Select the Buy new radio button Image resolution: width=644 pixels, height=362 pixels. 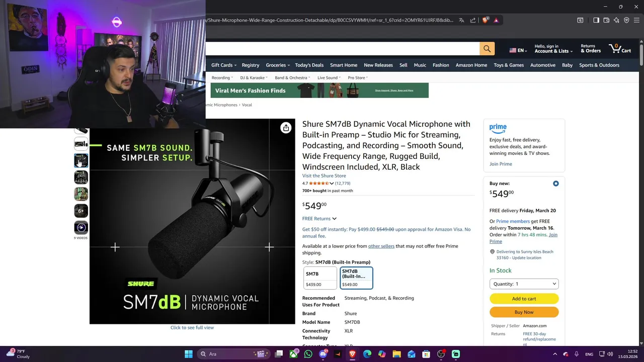(555, 184)
